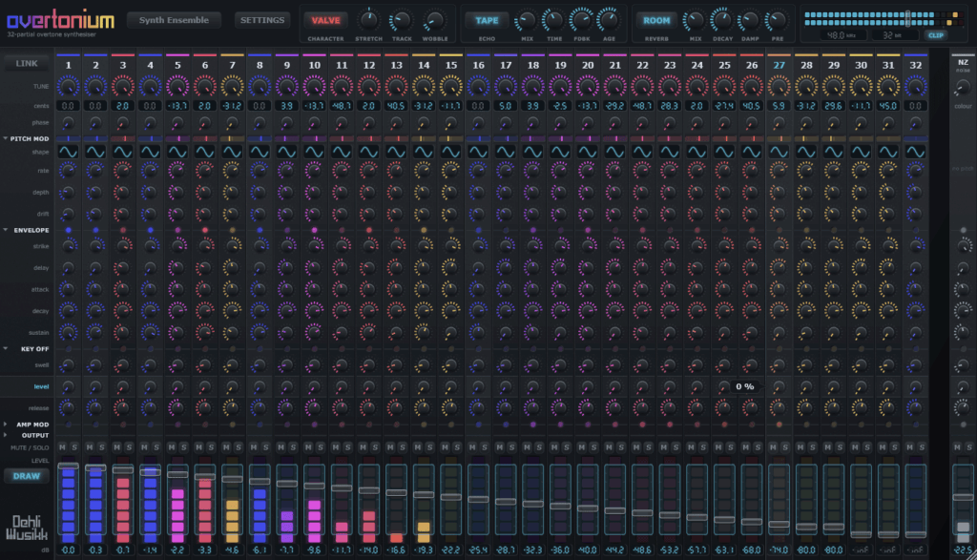Select the DAMP knob
The image size is (977, 560).
coord(750,21)
